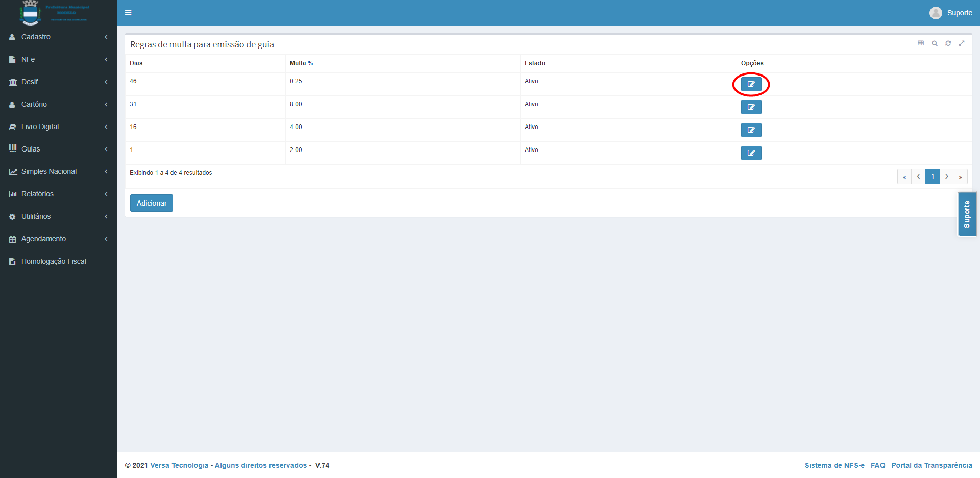The image size is (980, 478).
Task: Open the Suporte user profile menu
Action: [951, 13]
